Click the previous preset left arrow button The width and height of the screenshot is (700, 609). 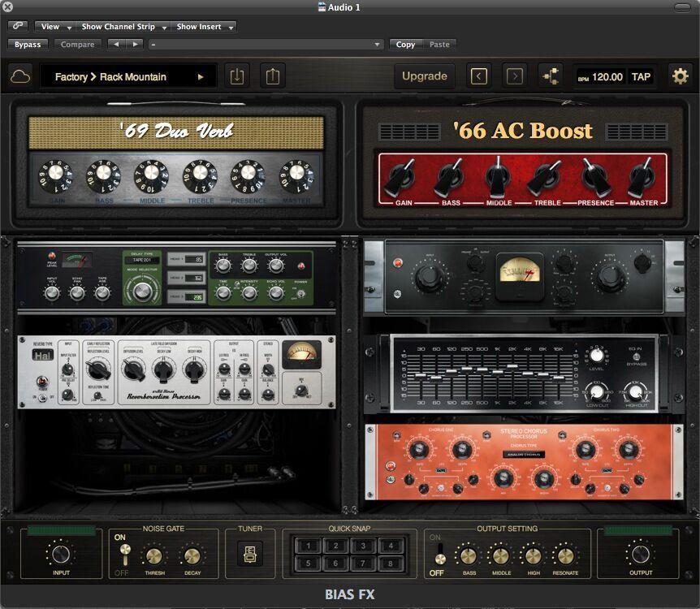coord(116,44)
